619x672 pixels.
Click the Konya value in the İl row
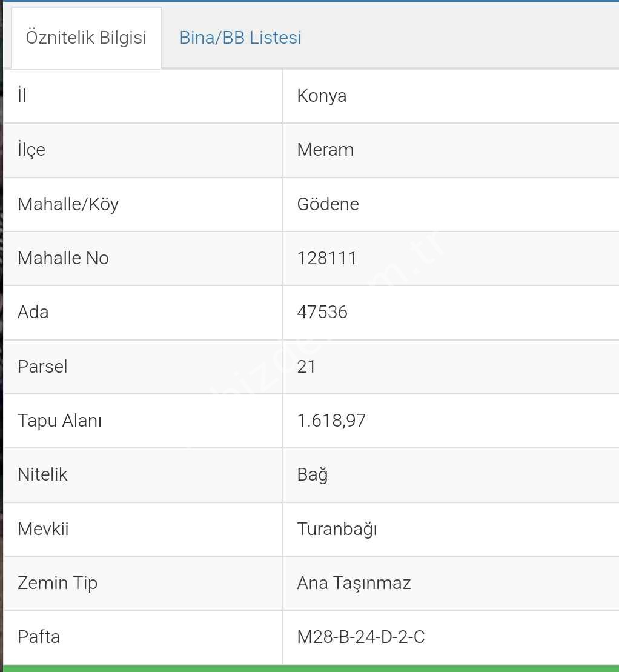coord(322,96)
